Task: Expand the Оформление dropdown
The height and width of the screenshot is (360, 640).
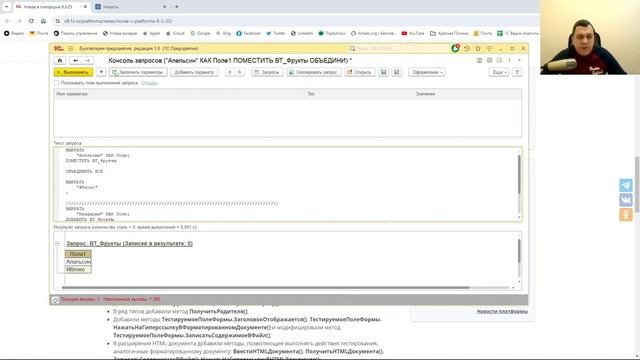Action: point(427,72)
